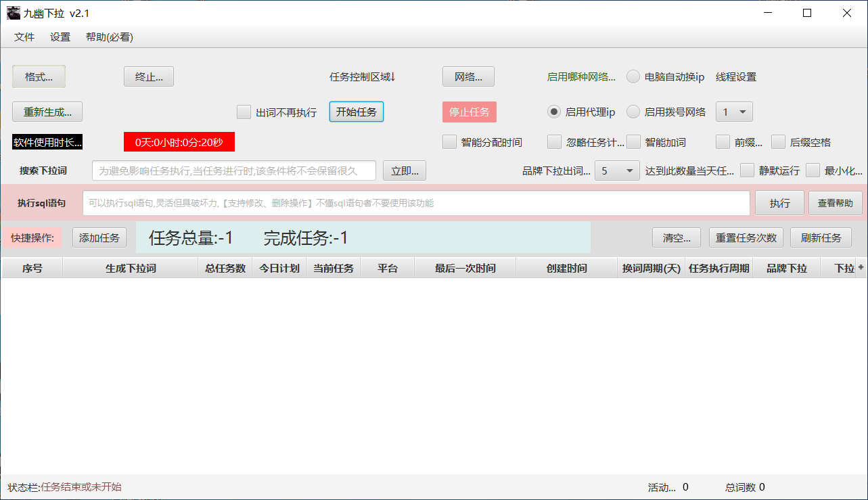Image resolution: width=868 pixels, height=500 pixels.
Task: Toggle 前缀... checkbox
Action: pos(723,141)
